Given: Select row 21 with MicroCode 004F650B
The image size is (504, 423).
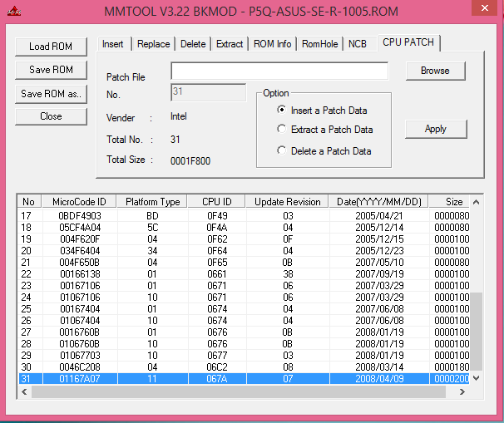Looking at the screenshot, I should (x=244, y=263).
